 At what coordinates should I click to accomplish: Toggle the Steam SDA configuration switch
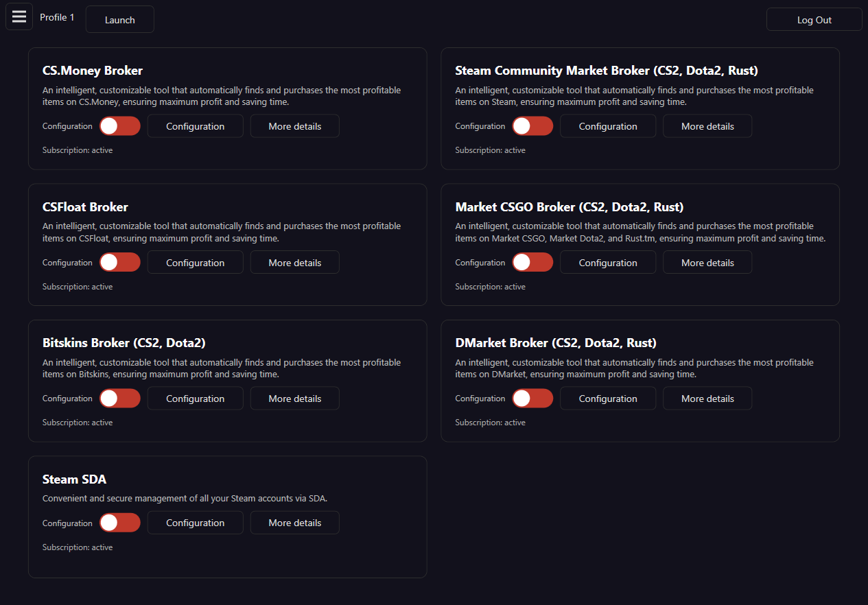pyautogui.click(x=120, y=523)
